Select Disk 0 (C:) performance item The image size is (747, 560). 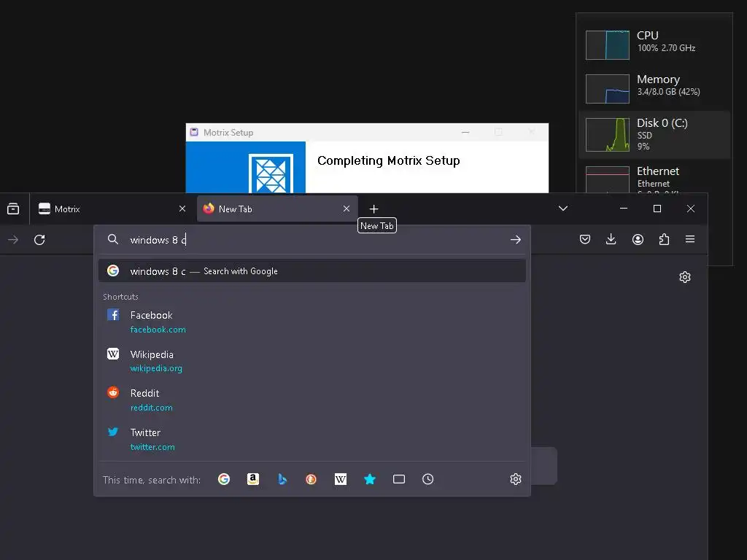(654, 135)
